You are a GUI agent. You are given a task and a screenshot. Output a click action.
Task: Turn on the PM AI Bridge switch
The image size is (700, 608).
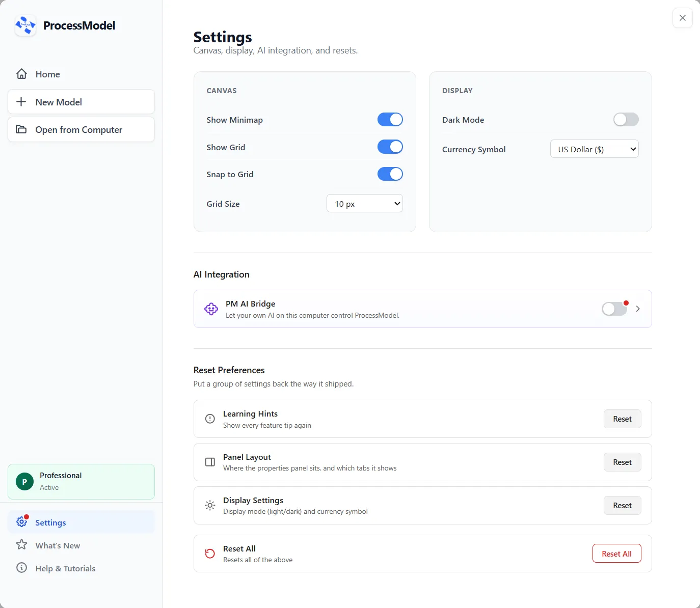click(614, 309)
